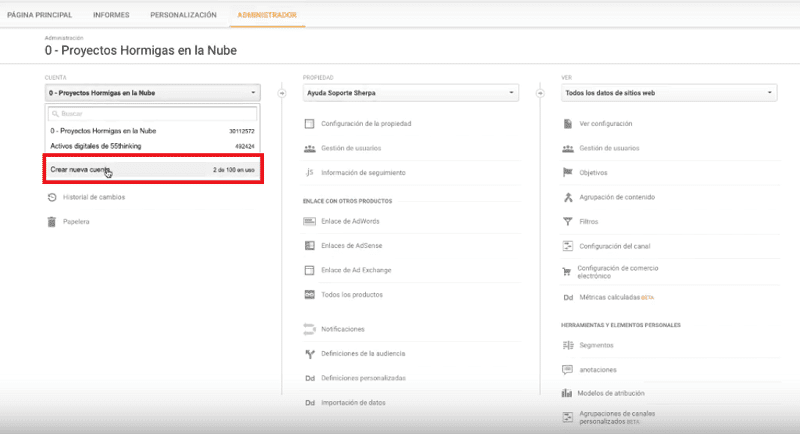
Task: Click the Enlace de AdWords icon
Action: (310, 221)
